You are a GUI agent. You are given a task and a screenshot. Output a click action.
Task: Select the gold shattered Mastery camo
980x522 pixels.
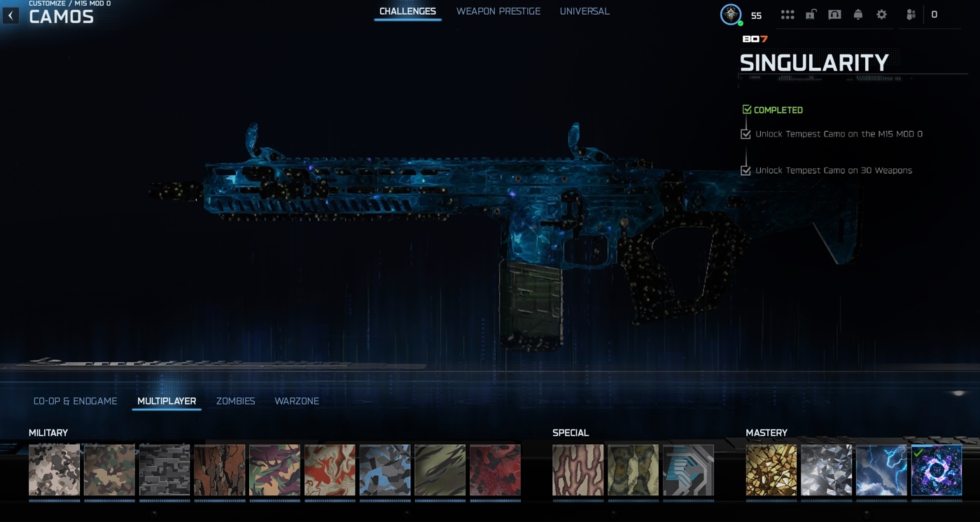click(771, 470)
